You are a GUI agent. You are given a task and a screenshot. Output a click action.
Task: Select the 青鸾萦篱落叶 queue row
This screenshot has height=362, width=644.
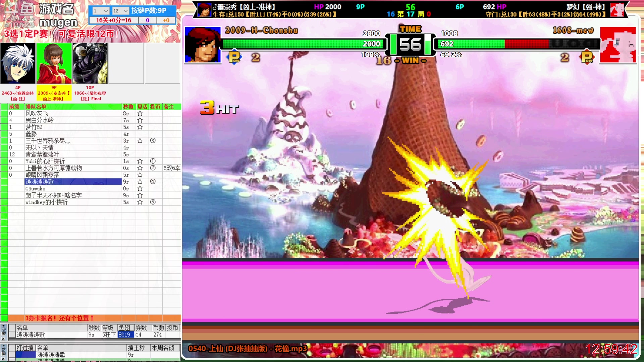point(73,155)
